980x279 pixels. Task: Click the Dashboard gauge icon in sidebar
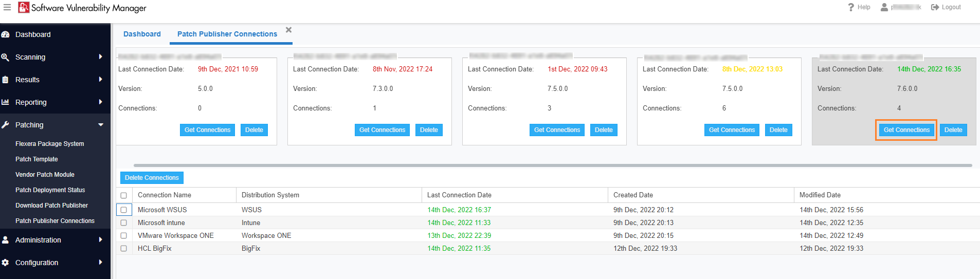pos(6,34)
